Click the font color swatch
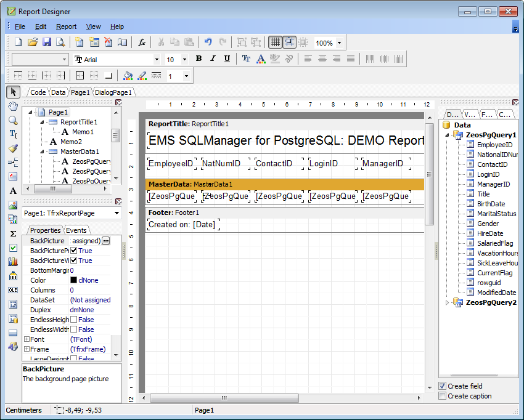The width and height of the screenshot is (524, 420). click(261, 59)
